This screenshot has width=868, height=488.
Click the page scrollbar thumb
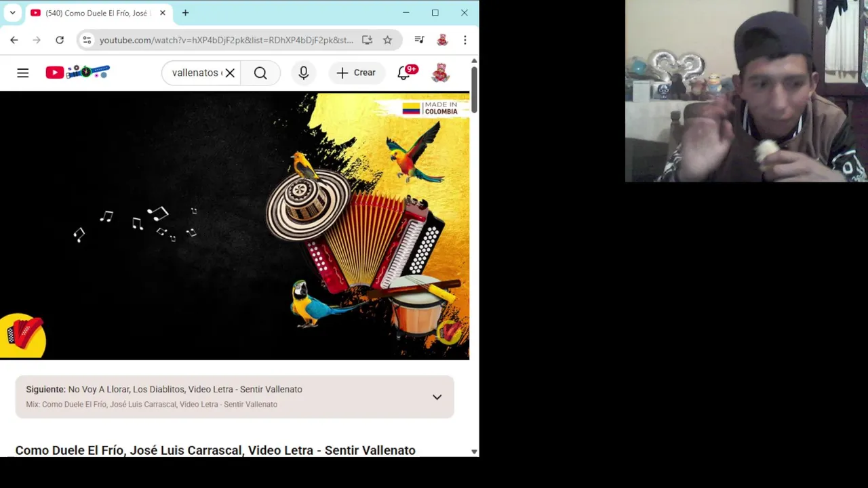[474, 90]
